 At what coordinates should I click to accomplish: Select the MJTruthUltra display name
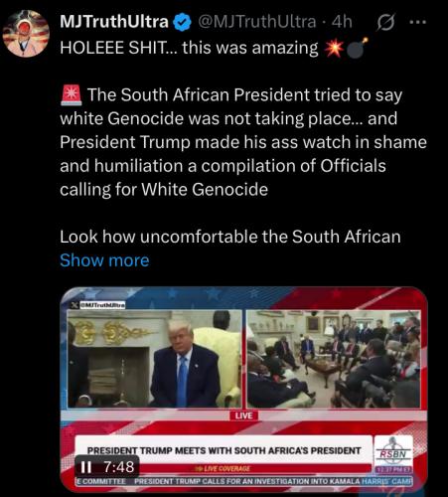pyautogui.click(x=114, y=22)
